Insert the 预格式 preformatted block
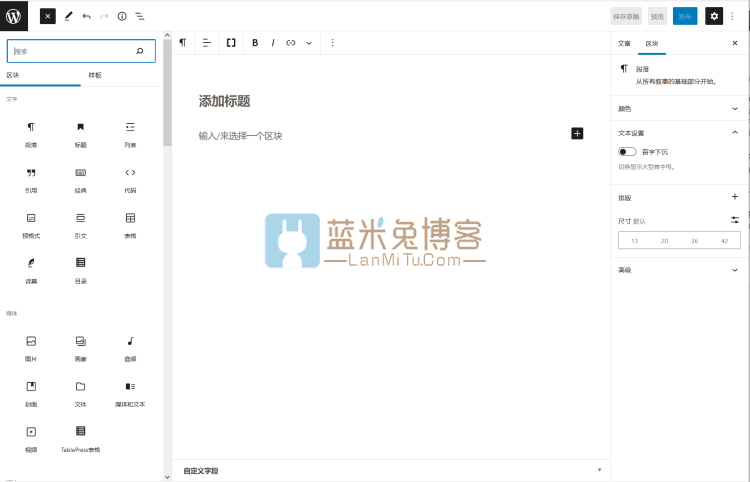This screenshot has width=750, height=482. (x=31, y=226)
